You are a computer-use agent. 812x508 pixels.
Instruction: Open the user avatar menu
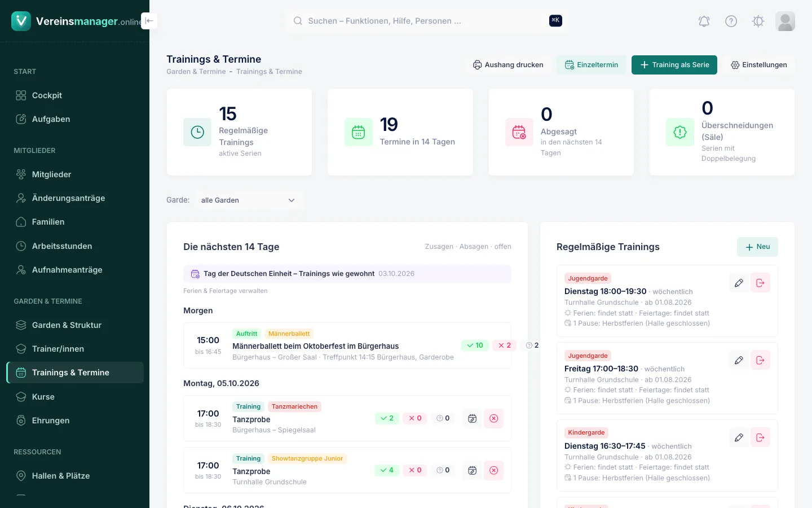tap(785, 21)
